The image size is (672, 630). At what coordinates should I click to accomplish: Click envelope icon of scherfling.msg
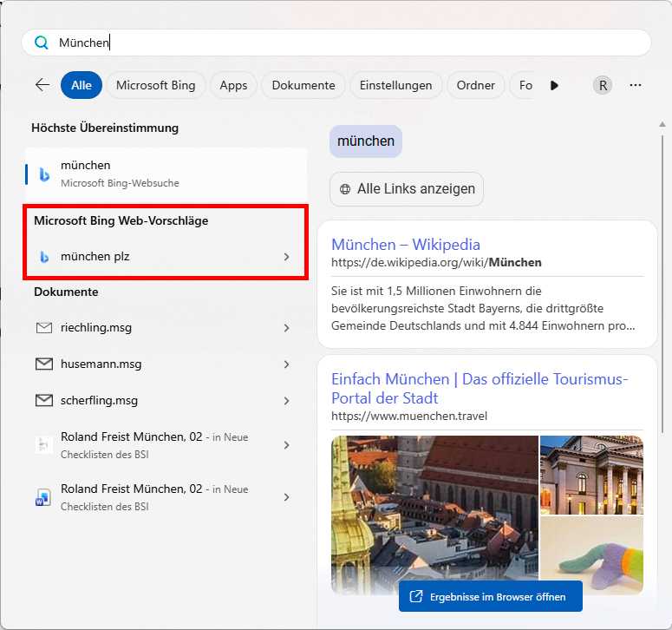click(43, 401)
